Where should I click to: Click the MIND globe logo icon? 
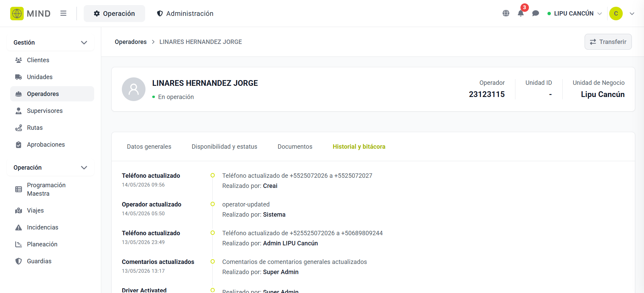pyautogui.click(x=17, y=14)
